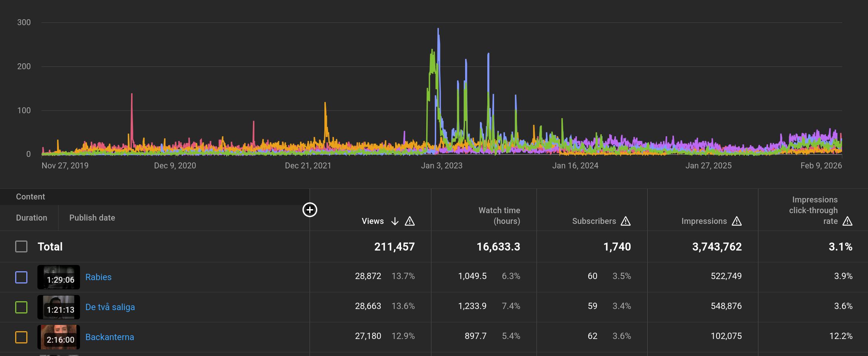Open the Backanterna video title link
Screen dimensions: 868x356
pyautogui.click(x=110, y=337)
